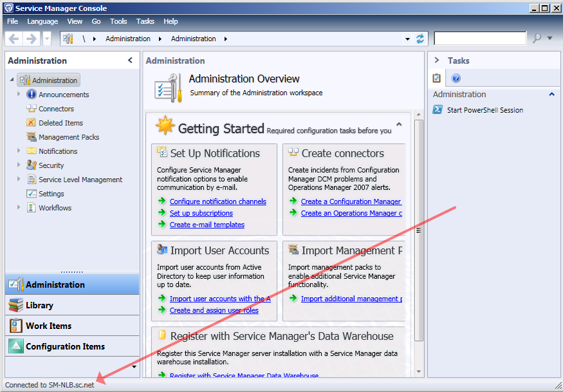Switch to the Work Items workspace
The height and width of the screenshot is (392, 563).
pyautogui.click(x=48, y=326)
